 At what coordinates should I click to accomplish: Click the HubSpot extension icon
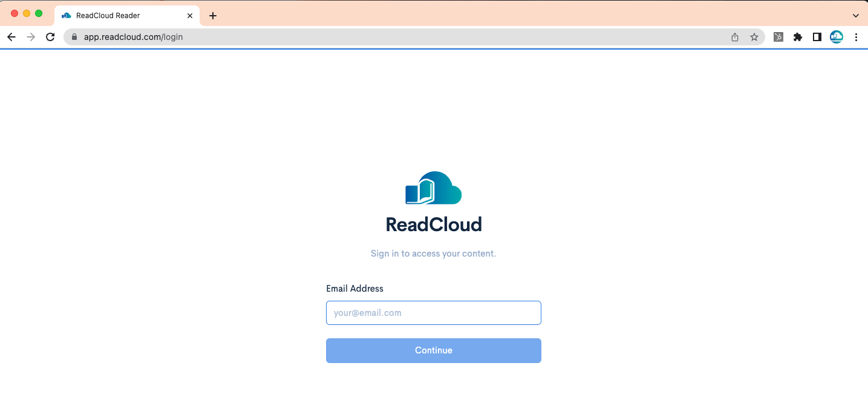click(778, 37)
